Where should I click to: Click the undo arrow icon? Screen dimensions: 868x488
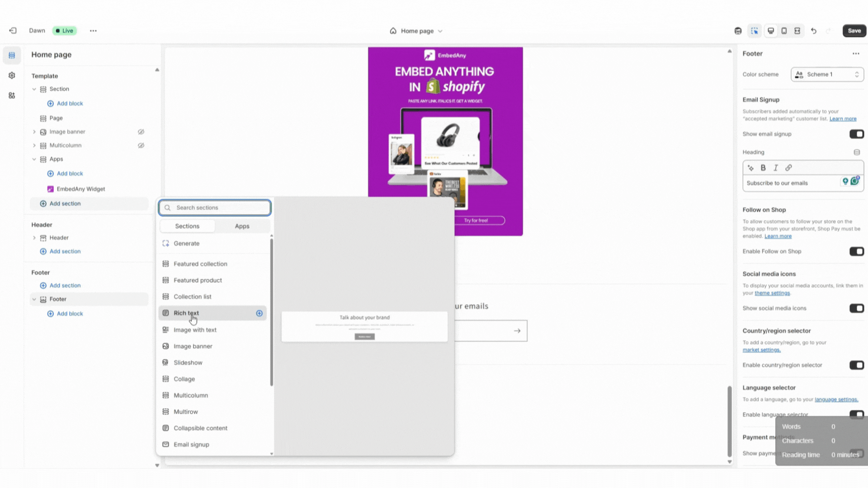(x=814, y=31)
